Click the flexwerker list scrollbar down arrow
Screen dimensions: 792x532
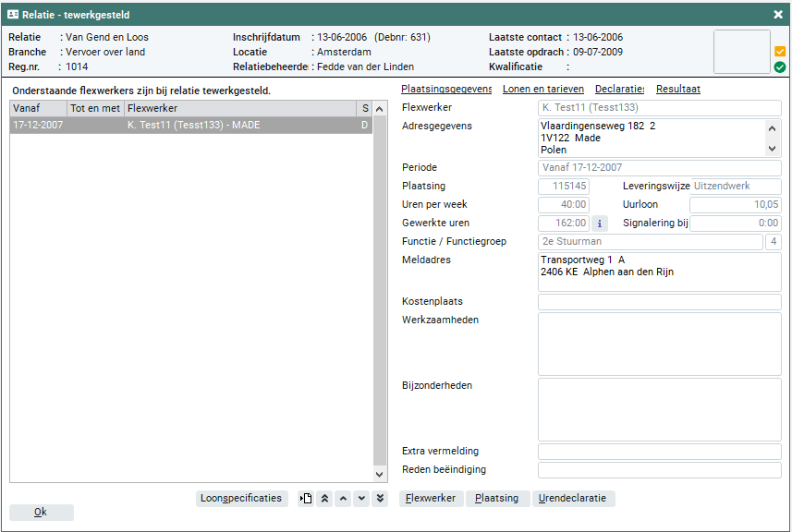pos(380,474)
